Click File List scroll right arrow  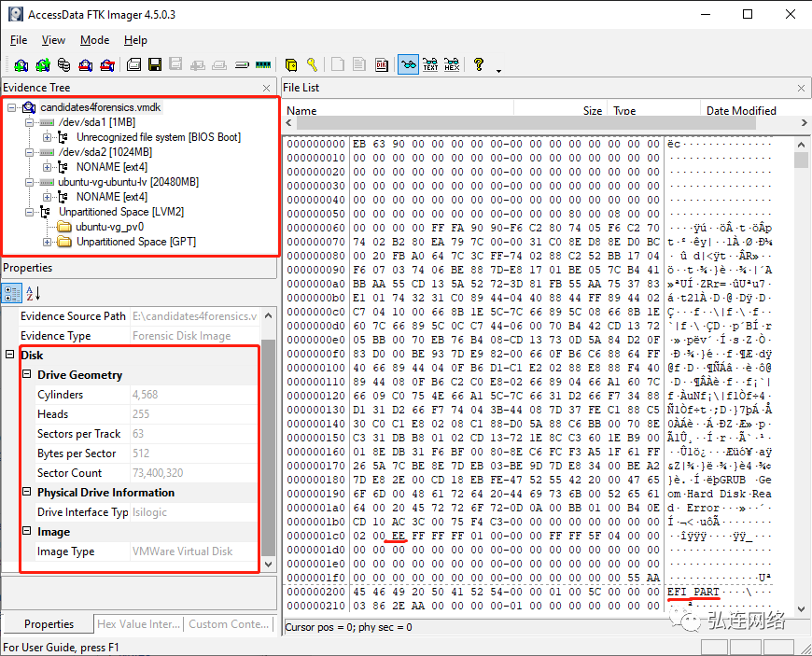coord(804,123)
